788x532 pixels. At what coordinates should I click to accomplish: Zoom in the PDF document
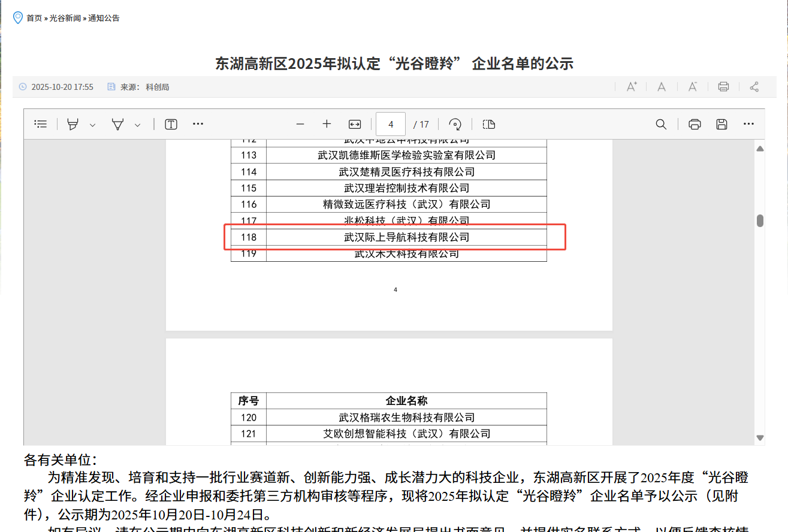(x=327, y=124)
